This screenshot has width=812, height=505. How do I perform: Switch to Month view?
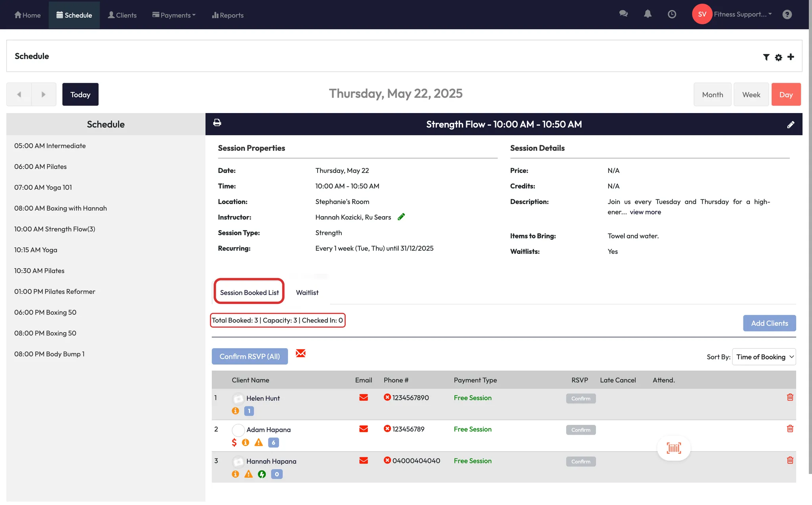point(712,94)
